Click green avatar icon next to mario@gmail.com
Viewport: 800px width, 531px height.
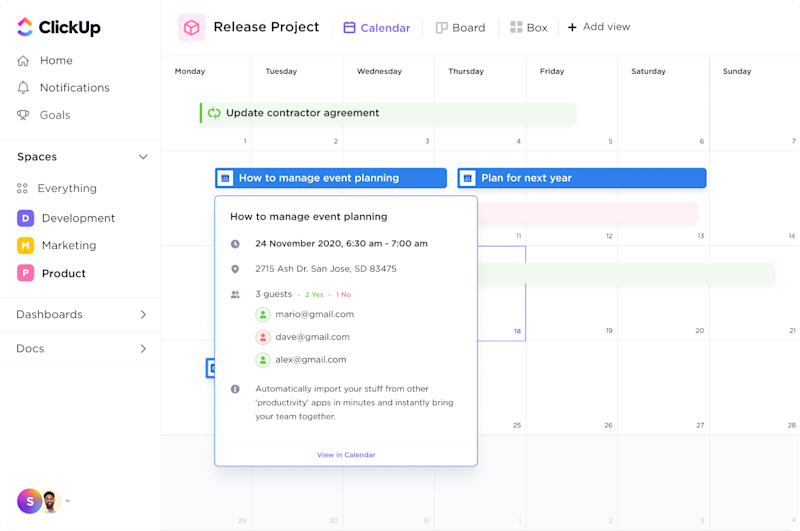(x=263, y=314)
